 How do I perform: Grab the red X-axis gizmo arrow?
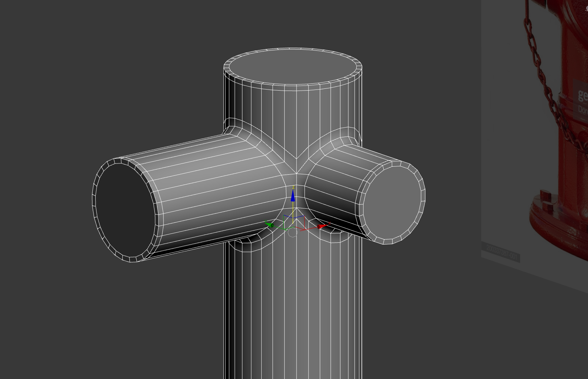pos(322,226)
